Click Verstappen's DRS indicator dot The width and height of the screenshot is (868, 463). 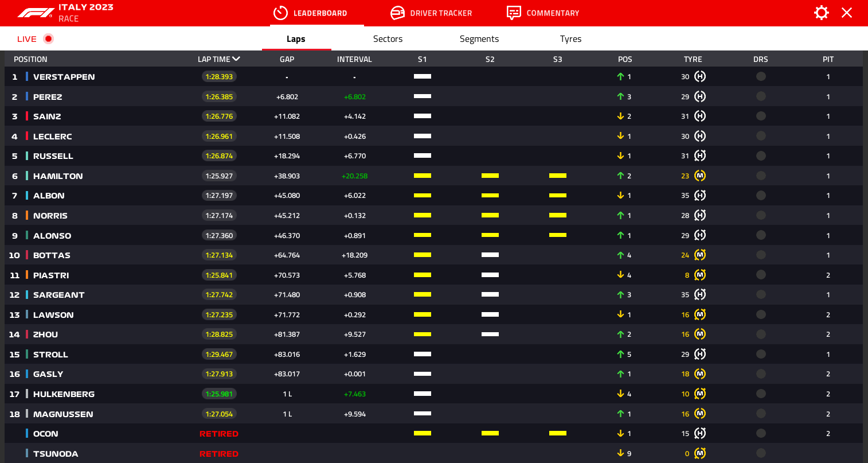[x=761, y=76]
